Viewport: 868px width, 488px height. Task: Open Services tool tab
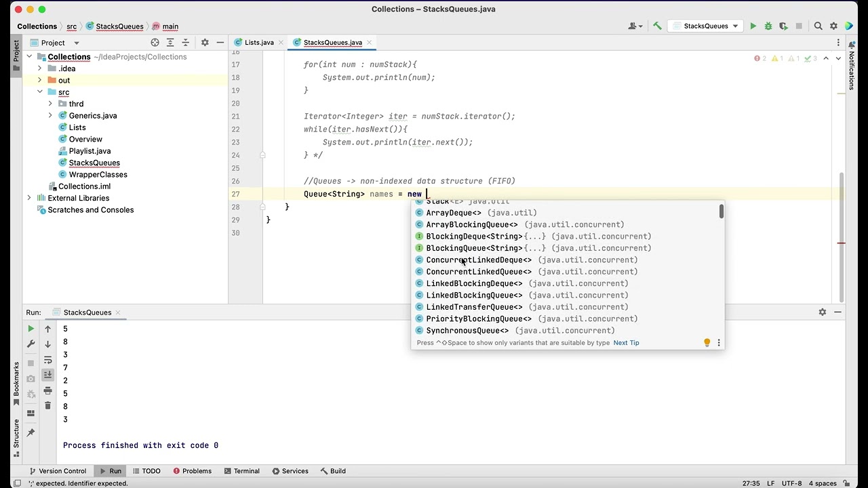(290, 471)
